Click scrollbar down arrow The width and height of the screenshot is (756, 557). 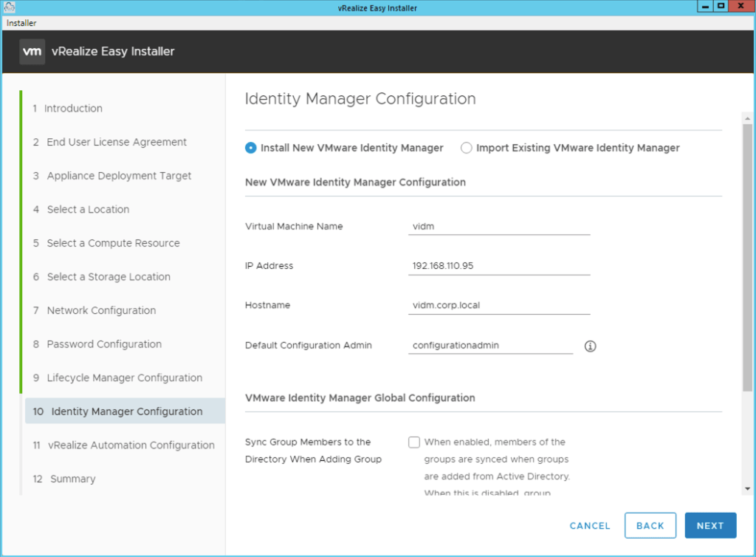[747, 488]
